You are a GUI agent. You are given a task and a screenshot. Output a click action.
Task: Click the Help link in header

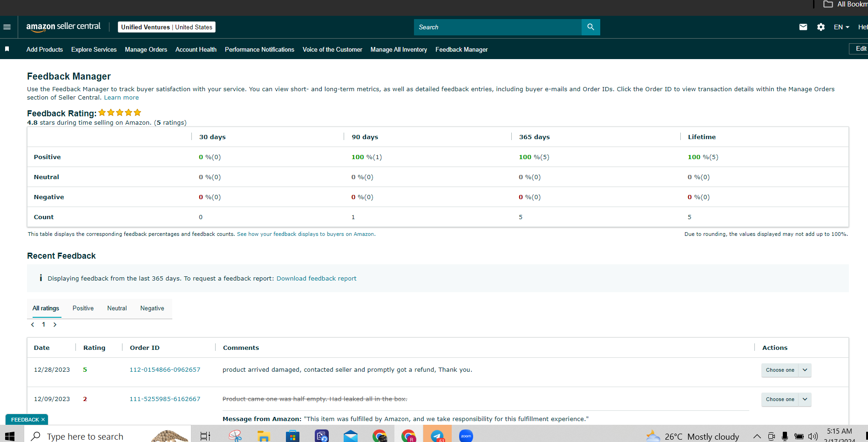(863, 27)
